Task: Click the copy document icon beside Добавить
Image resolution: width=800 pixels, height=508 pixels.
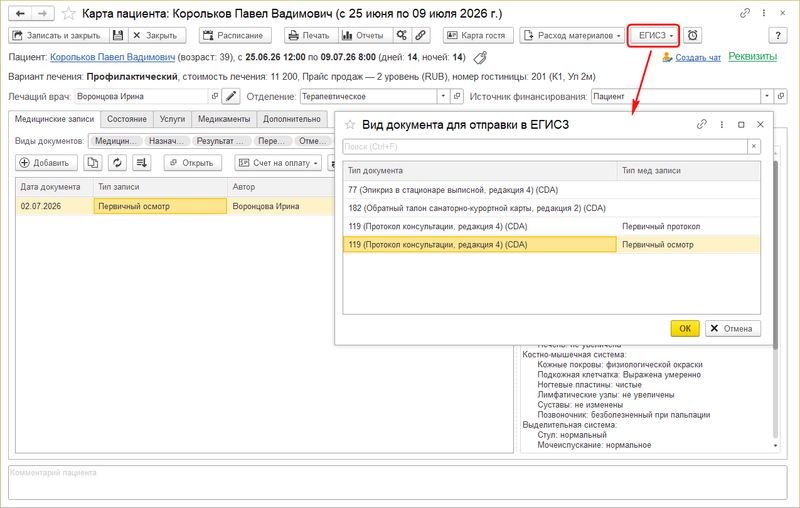Action: coord(93,163)
